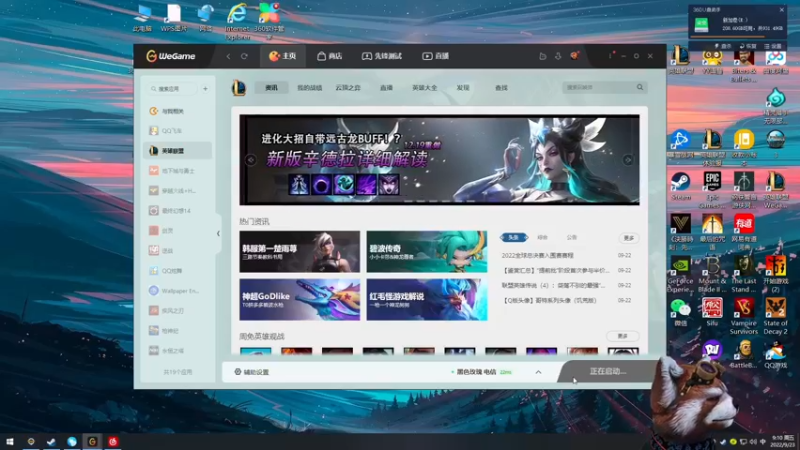Open the 神超GoDlike news card

[x=299, y=299]
